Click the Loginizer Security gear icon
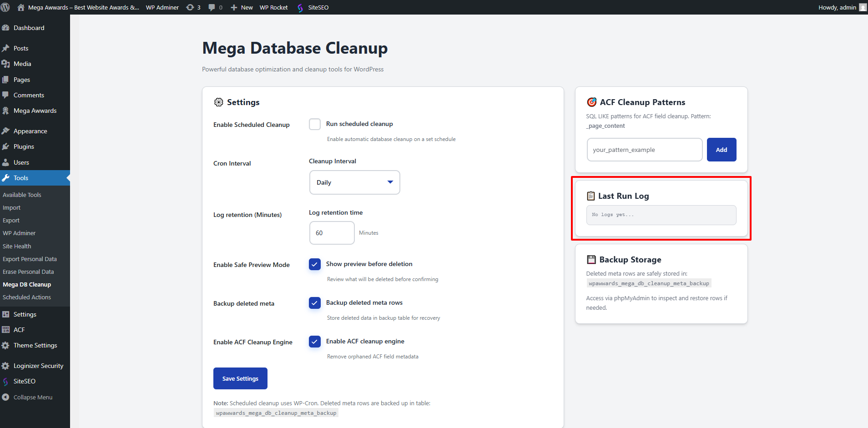The image size is (868, 428). 5,366
